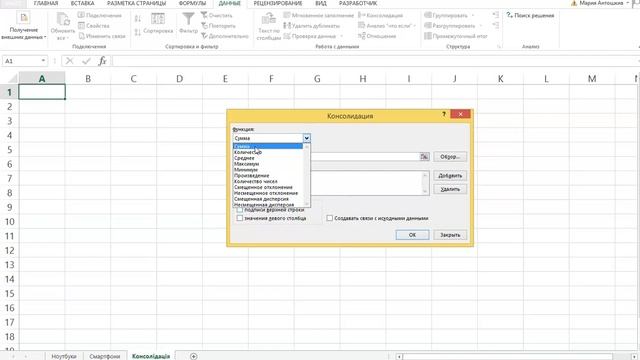Click the insert function fx icon
The image size is (640, 360).
[x=102, y=61]
